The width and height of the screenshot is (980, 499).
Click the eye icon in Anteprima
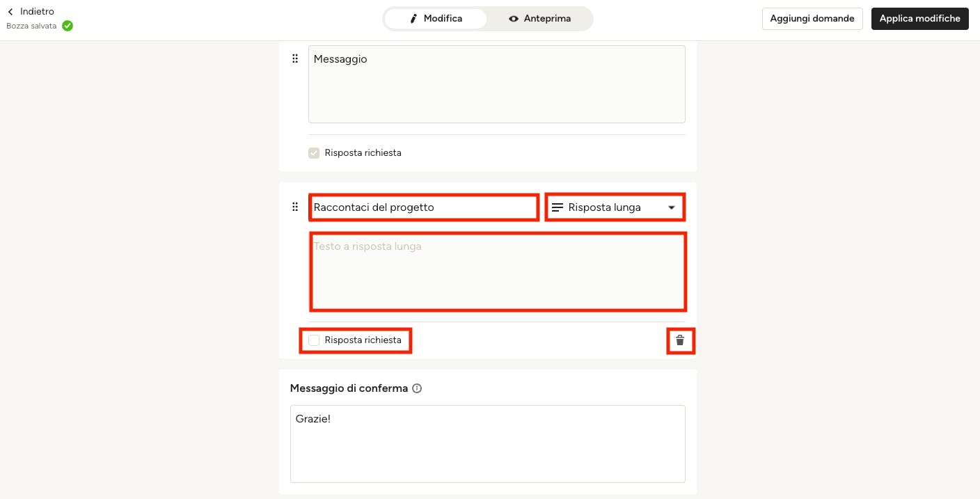514,19
